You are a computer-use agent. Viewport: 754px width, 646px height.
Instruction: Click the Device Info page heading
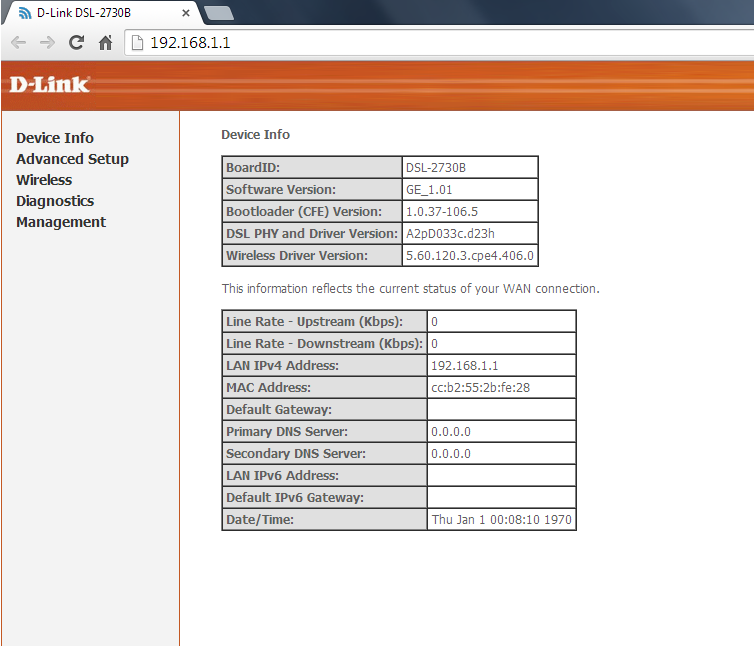[x=255, y=135]
